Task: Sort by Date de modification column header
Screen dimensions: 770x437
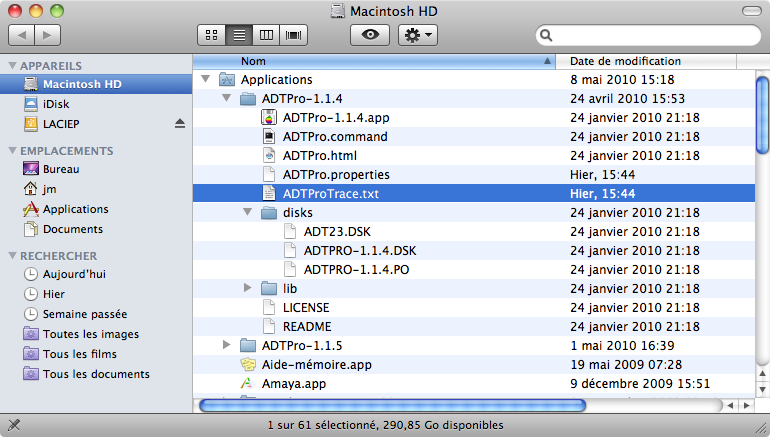Action: coord(646,61)
